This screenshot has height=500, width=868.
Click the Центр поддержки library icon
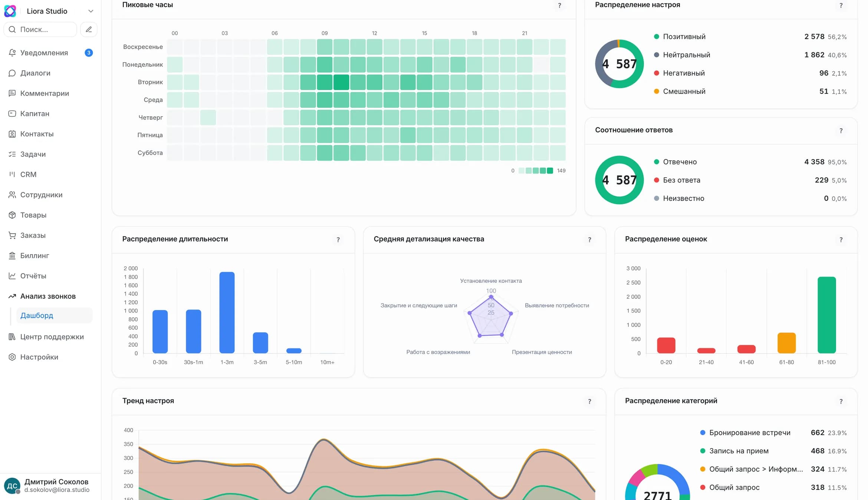point(12,337)
